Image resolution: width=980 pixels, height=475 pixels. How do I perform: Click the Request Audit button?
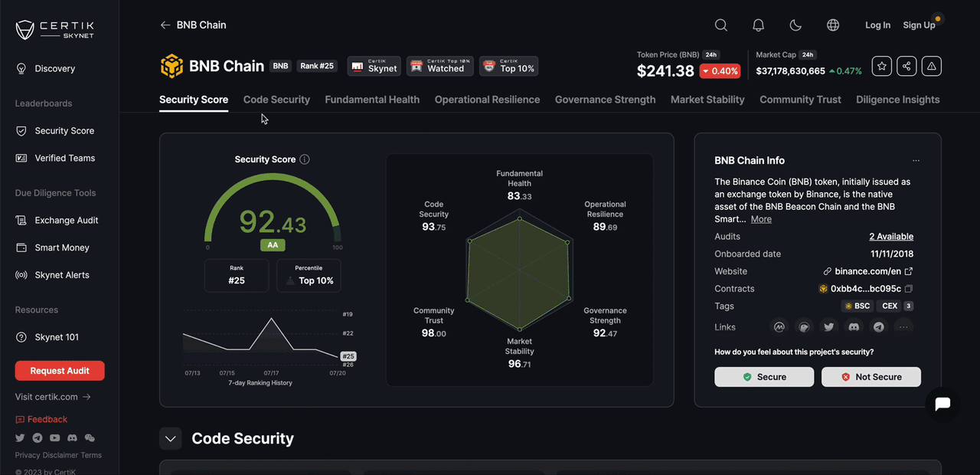(x=60, y=371)
